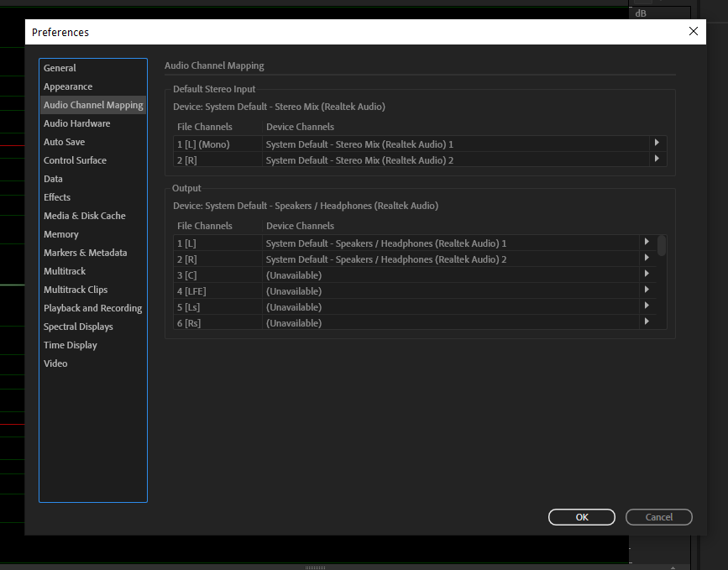
Task: Open Playback and Recording preferences
Action: [92, 308]
